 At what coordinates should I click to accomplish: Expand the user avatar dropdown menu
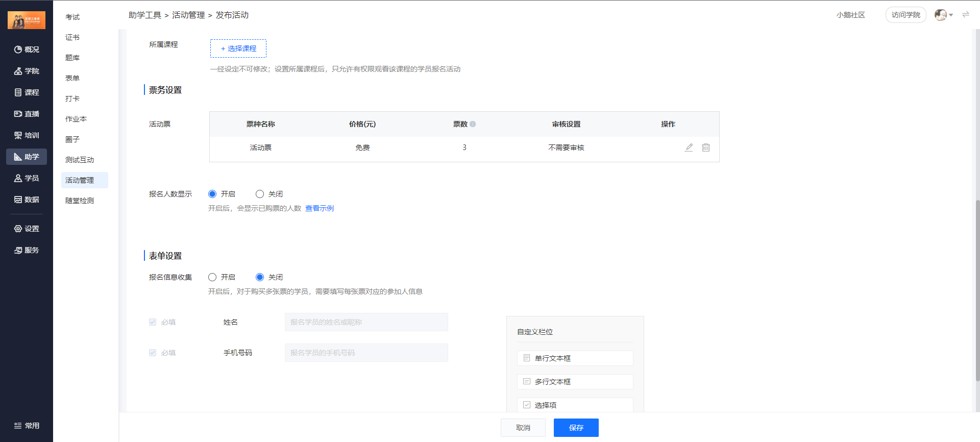pos(944,15)
